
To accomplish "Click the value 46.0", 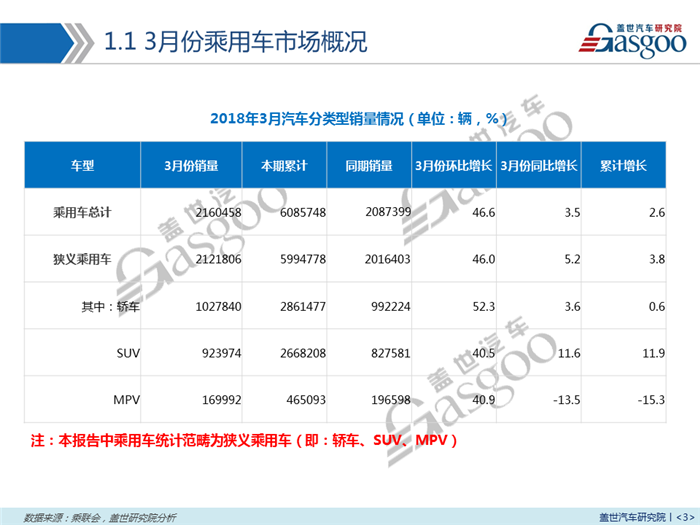I will (x=484, y=259).
